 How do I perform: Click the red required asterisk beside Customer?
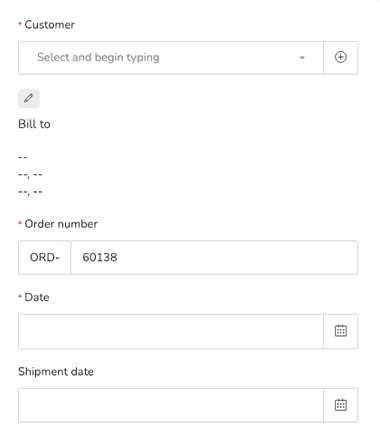click(20, 23)
